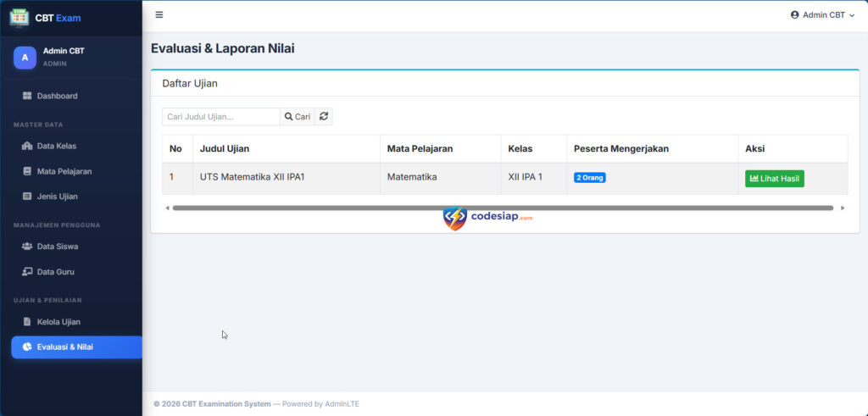This screenshot has width=868, height=416.
Task: Expand the Admin CBT user dropdown
Action: coord(822,14)
